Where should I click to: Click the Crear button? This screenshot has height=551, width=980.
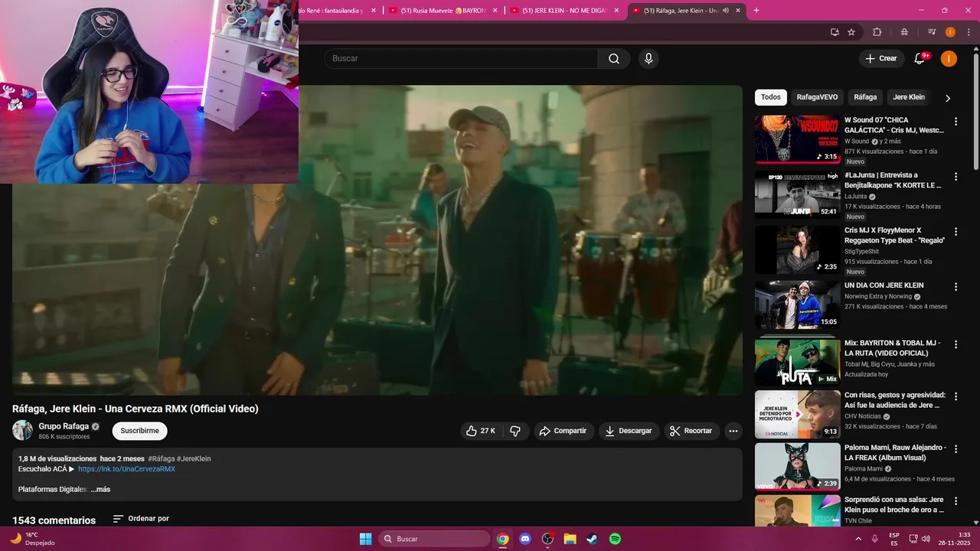880,59
